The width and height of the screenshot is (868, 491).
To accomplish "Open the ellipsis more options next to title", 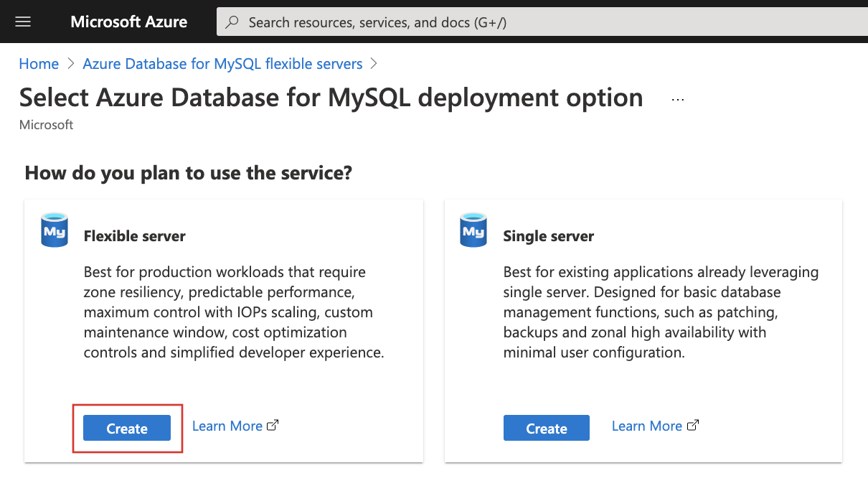I will pos(677,100).
